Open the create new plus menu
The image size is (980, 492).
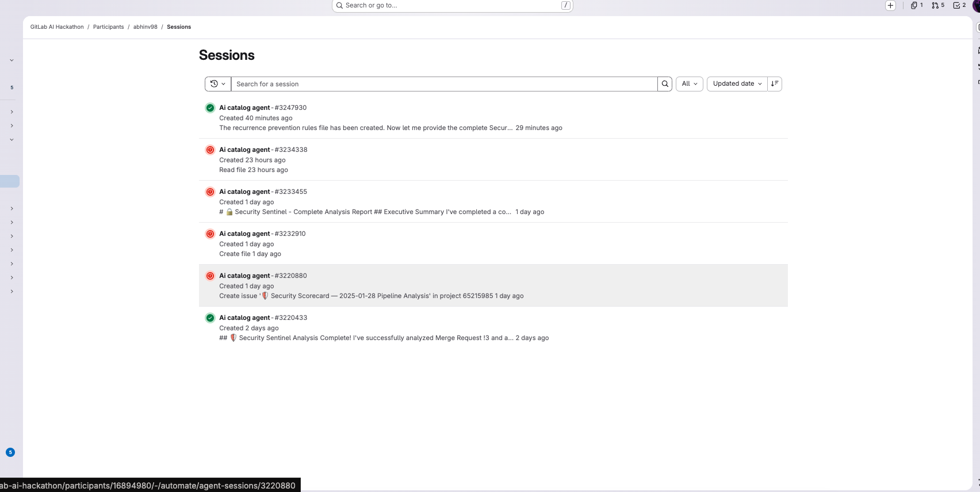click(890, 6)
